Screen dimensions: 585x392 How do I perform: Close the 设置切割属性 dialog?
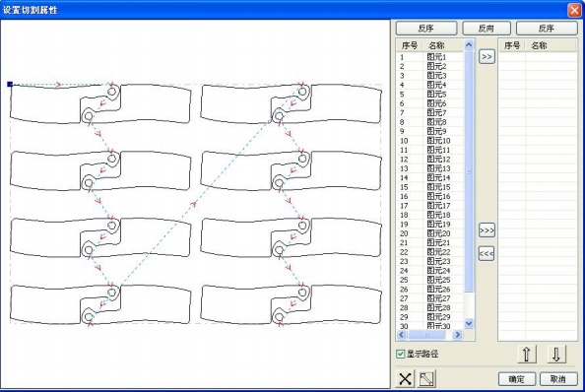(575, 10)
